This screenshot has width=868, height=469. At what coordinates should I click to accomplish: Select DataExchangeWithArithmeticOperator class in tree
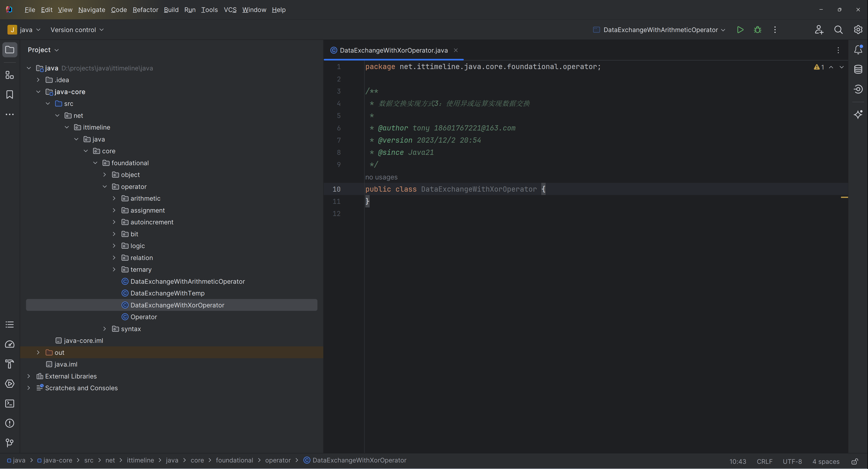(x=187, y=281)
